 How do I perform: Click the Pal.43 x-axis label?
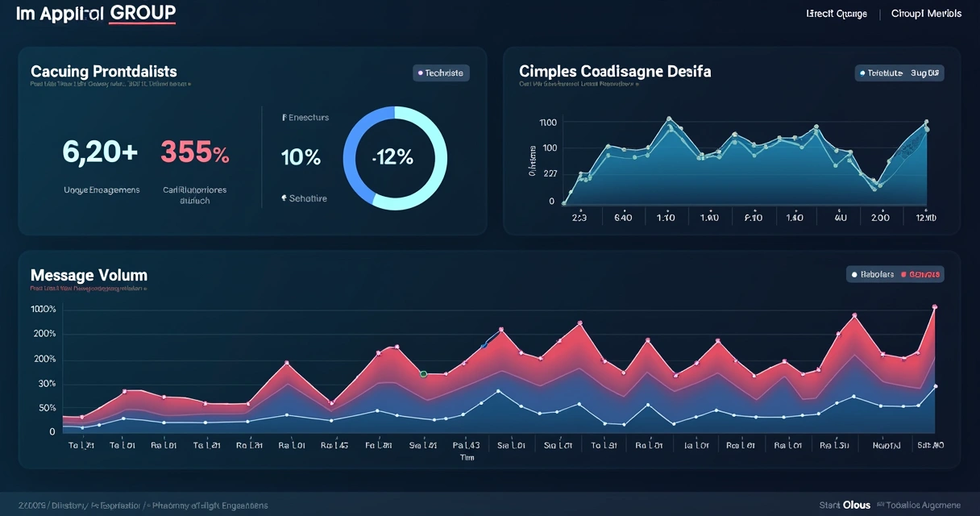(x=466, y=445)
